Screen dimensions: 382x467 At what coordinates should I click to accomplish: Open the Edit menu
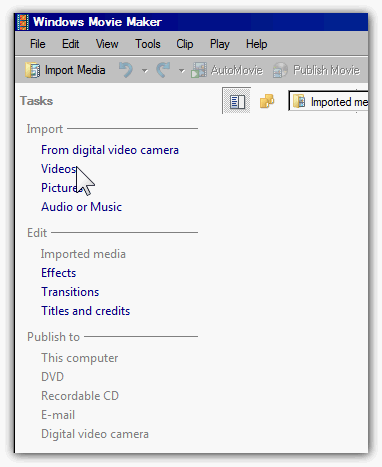click(x=70, y=44)
